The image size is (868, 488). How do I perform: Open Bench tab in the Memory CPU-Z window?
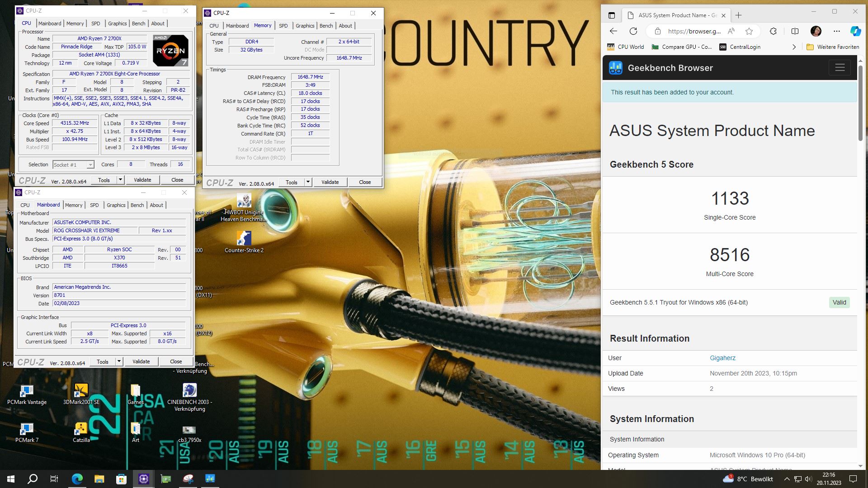point(326,26)
